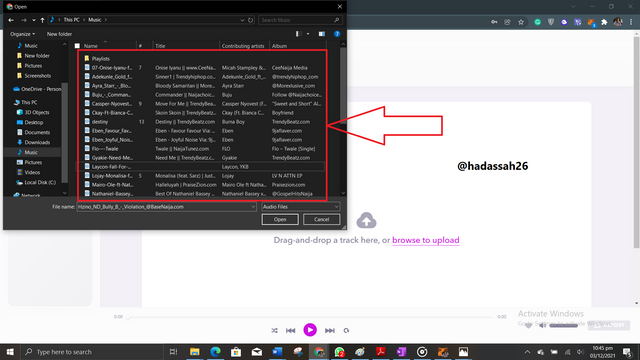
Task: Open Chrome extensions puzzle icon
Action: point(604,22)
